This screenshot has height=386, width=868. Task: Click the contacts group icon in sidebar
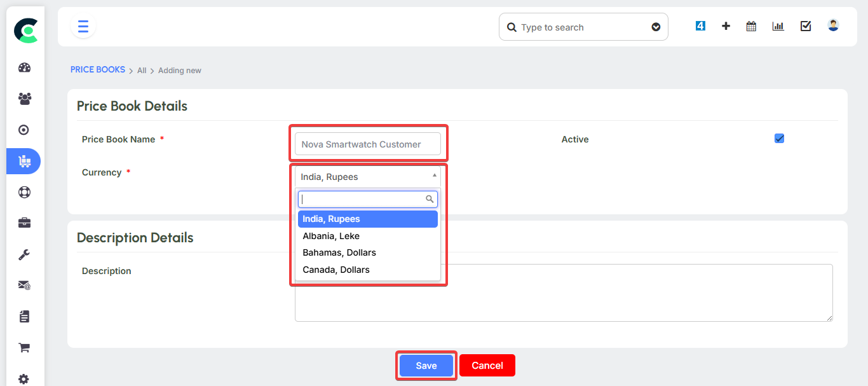click(x=24, y=99)
